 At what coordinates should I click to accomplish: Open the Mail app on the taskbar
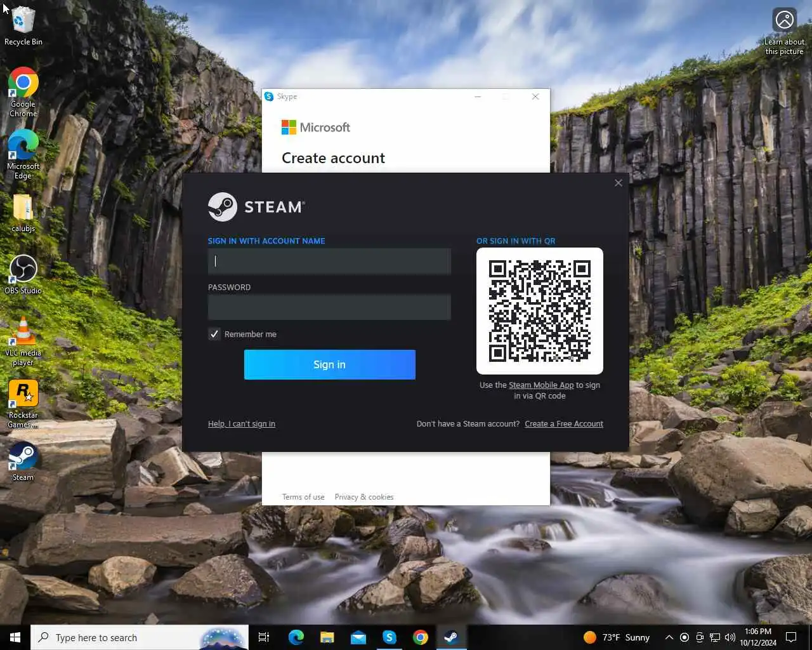click(358, 637)
